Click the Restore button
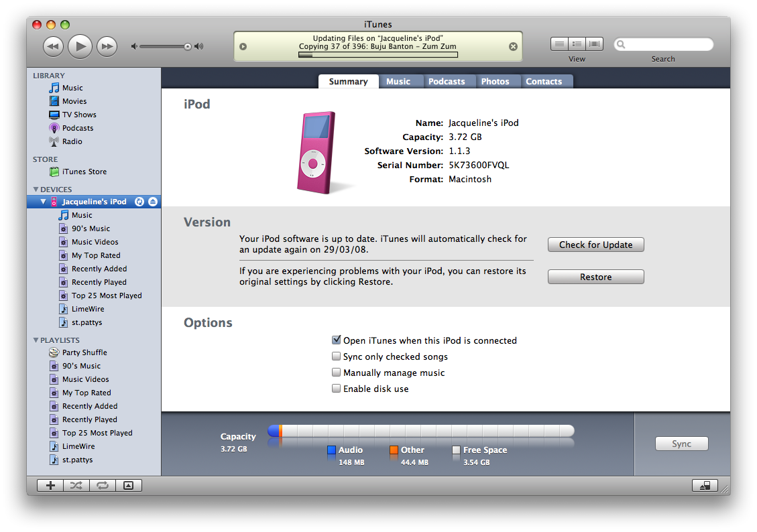 pyautogui.click(x=596, y=277)
